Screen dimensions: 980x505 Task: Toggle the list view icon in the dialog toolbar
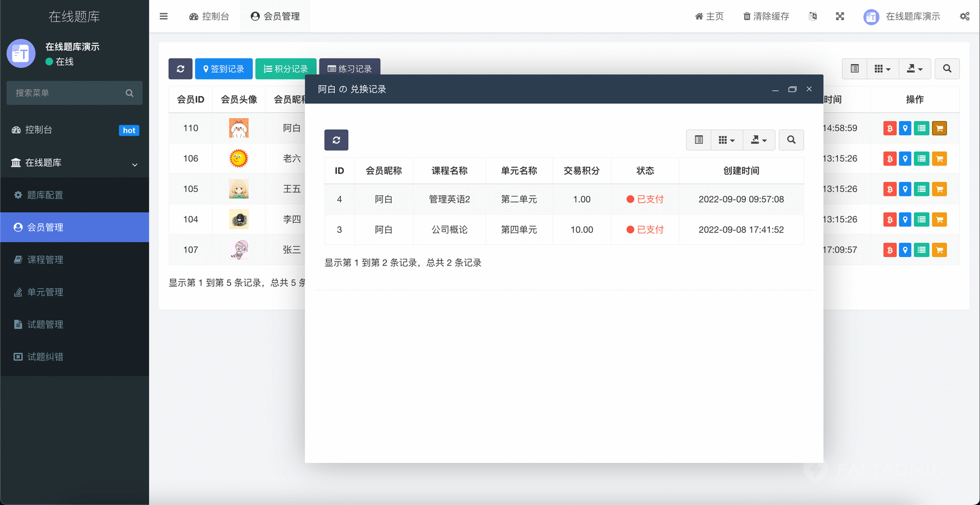(699, 140)
